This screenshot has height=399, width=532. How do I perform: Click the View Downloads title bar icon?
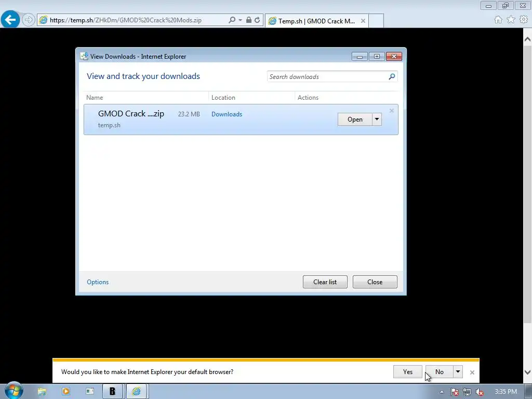tap(84, 56)
